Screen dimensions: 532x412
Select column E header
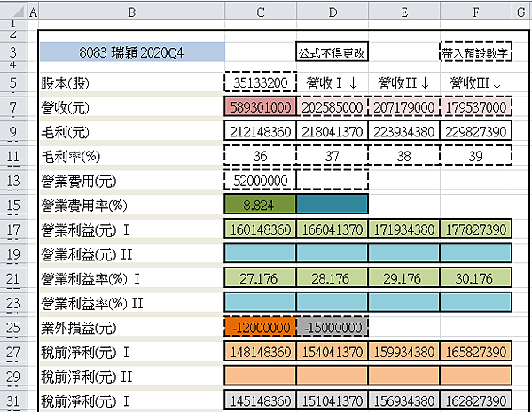pyautogui.click(x=404, y=12)
